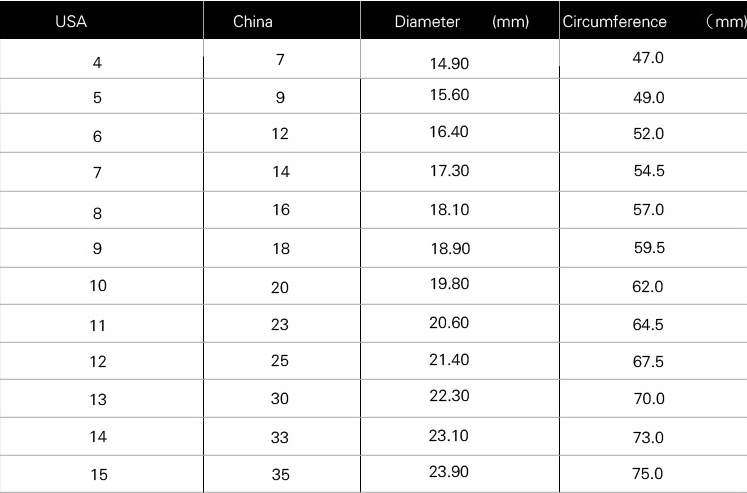Image resolution: width=747 pixels, height=493 pixels.
Task: Click the 20.60 diameter value
Action: coord(449,323)
